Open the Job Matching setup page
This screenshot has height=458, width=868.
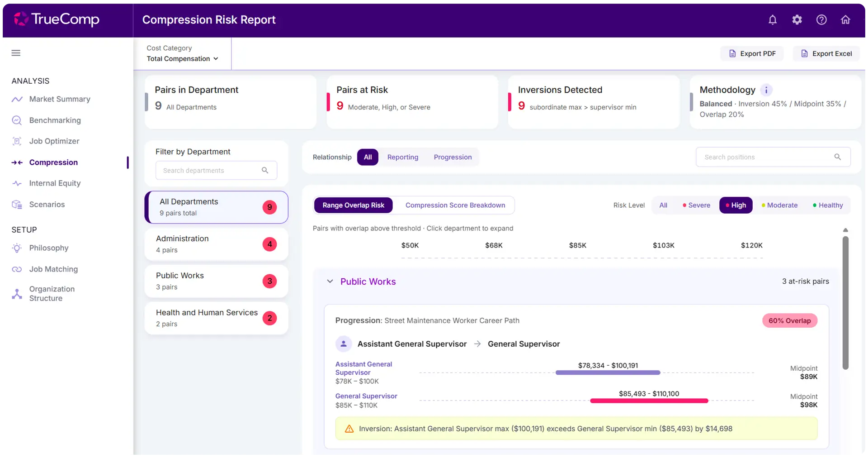(x=53, y=269)
